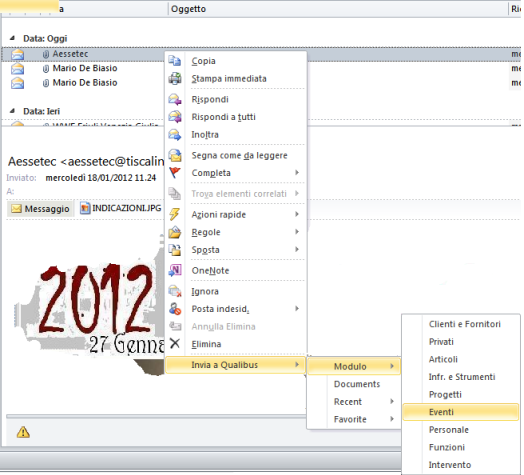Viewport: 524px width, 475px height.
Task: Click the attachment paperclip on Aessetec row
Action: pyautogui.click(x=46, y=54)
